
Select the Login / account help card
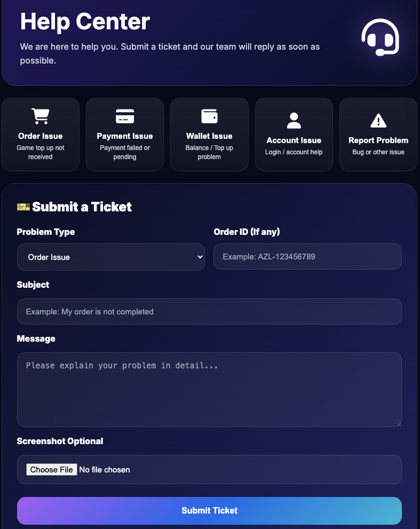pos(294,135)
